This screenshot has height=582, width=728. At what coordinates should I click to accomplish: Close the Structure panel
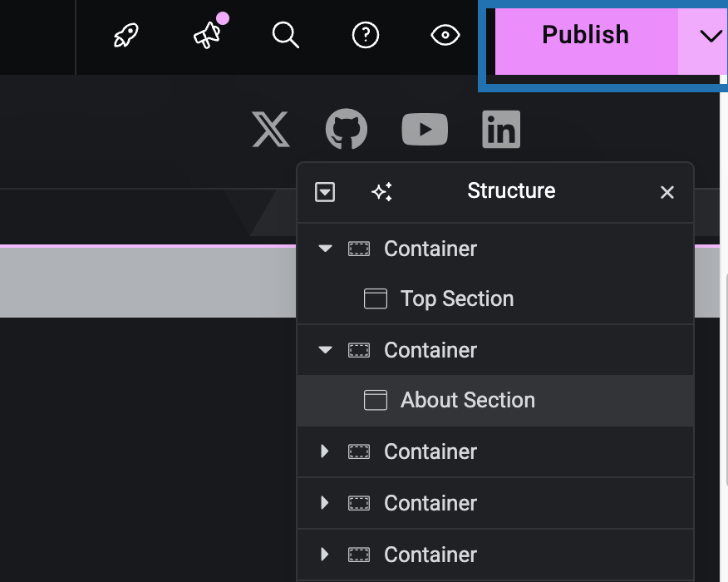pyautogui.click(x=667, y=192)
